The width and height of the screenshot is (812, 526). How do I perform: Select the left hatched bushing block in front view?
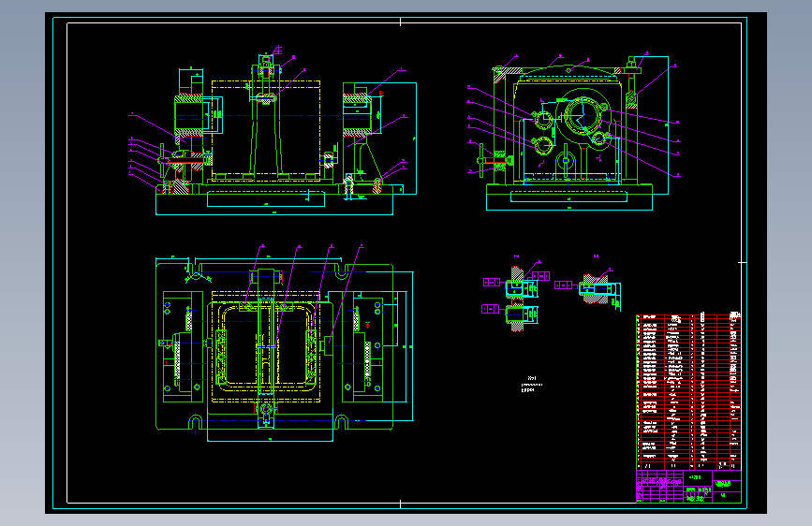(x=189, y=115)
